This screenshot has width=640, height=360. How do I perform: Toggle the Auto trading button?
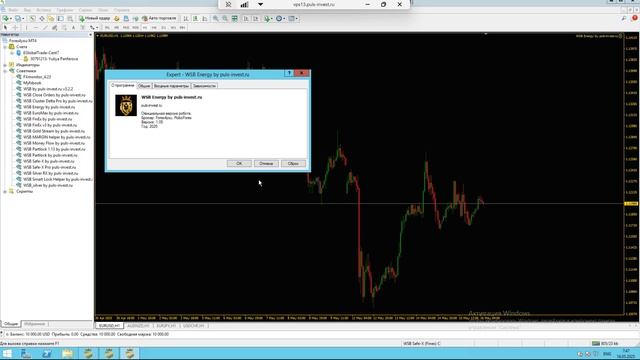(x=159, y=18)
